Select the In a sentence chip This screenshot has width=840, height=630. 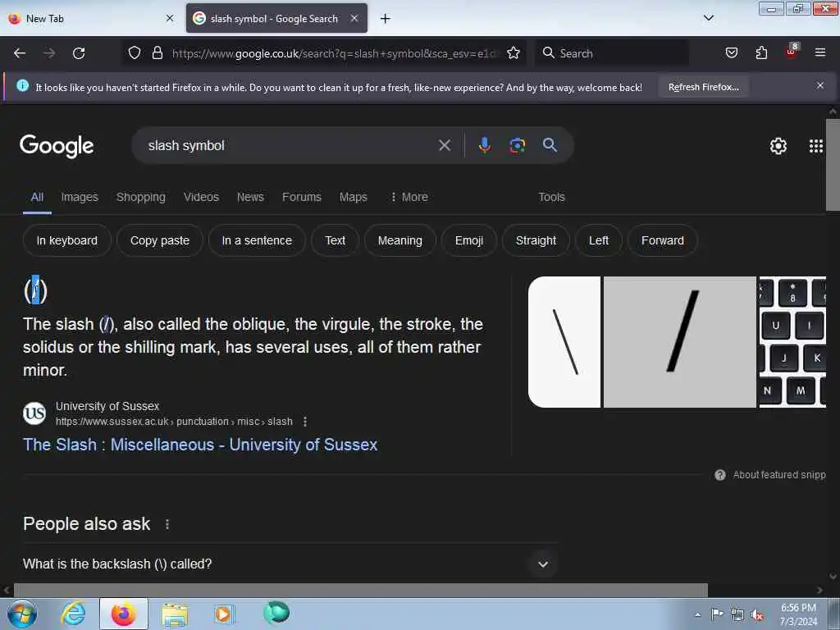coord(257,240)
